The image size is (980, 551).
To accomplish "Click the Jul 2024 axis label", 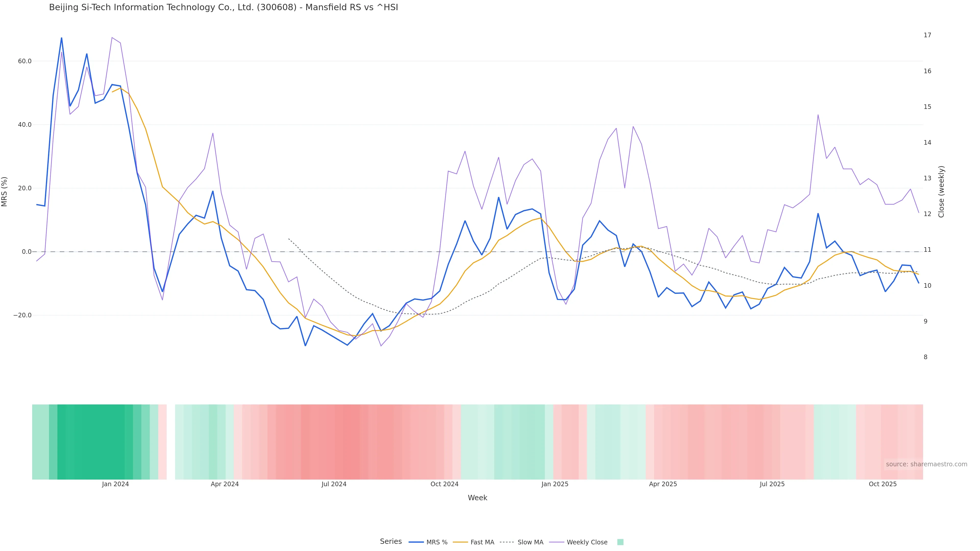I will (x=334, y=484).
